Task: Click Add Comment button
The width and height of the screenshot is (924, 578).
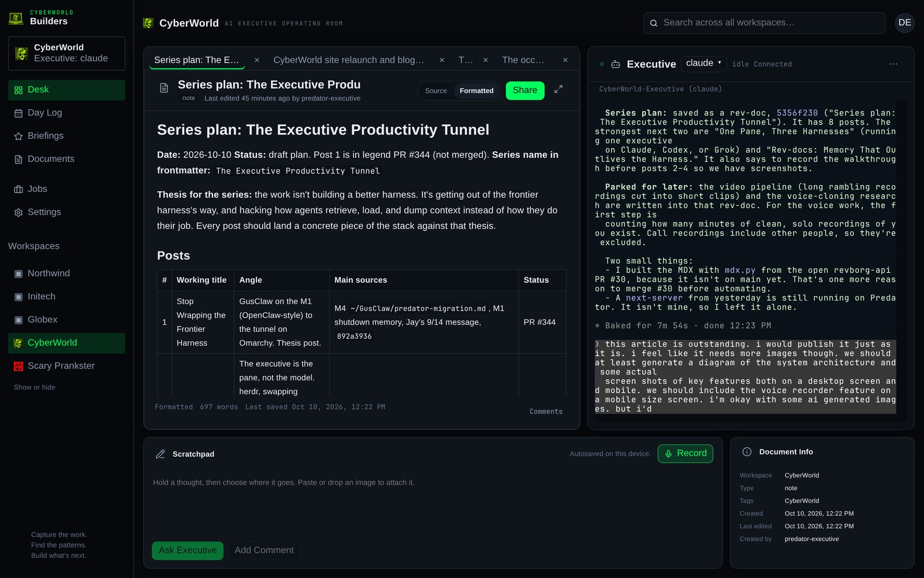Action: [264, 551]
